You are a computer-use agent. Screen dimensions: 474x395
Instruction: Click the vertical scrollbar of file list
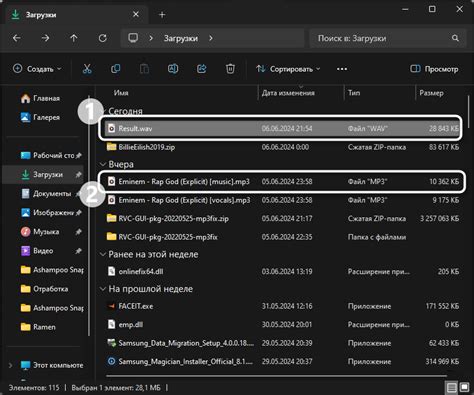(x=468, y=112)
